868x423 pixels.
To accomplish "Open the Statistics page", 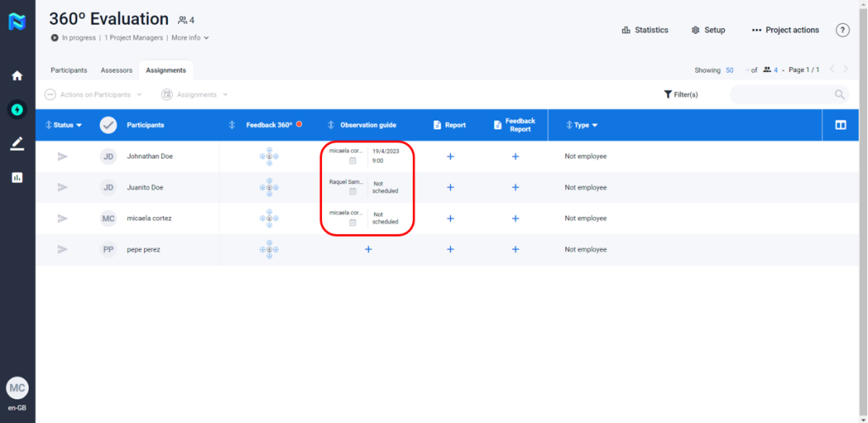I will 645,30.
